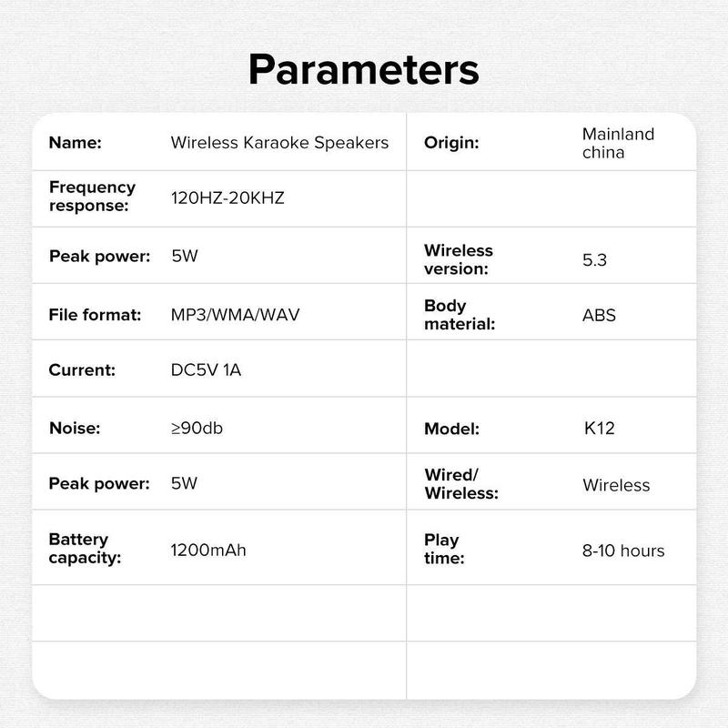The image size is (728, 728).
Task: Select the File format label
Action: click(x=95, y=315)
